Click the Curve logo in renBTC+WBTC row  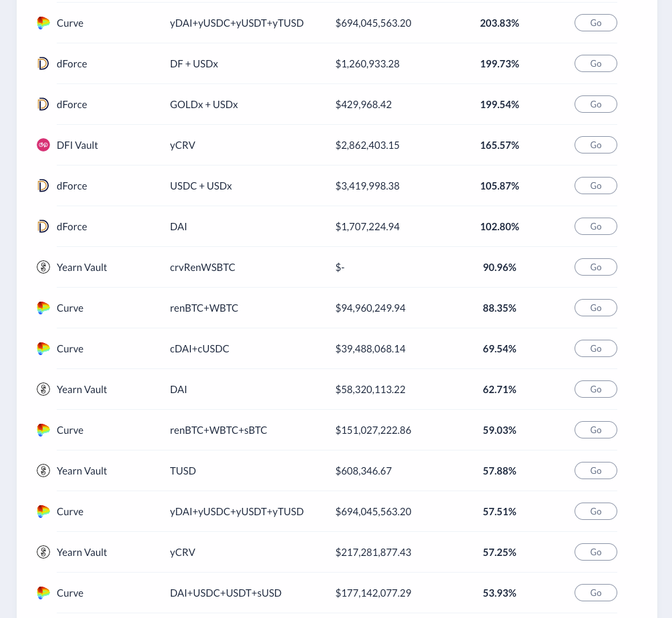43,308
